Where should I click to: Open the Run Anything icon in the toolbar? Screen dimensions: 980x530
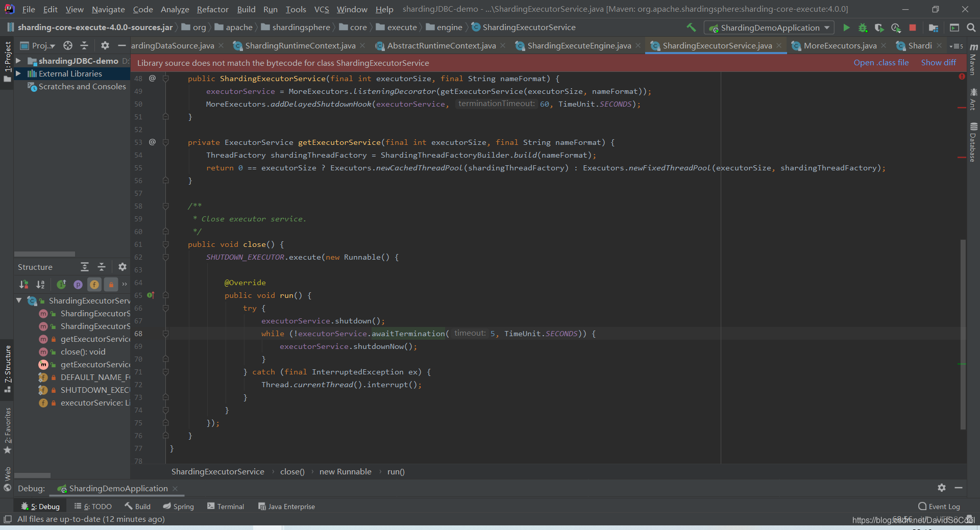pos(954,28)
